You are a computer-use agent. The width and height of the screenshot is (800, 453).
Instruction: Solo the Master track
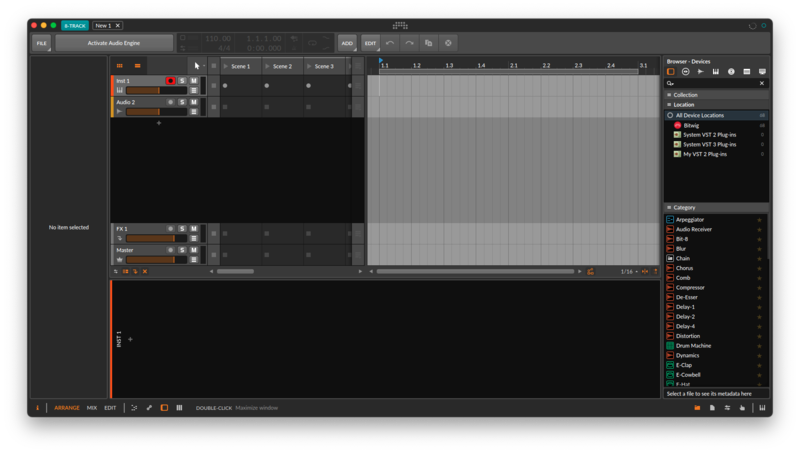click(x=182, y=250)
